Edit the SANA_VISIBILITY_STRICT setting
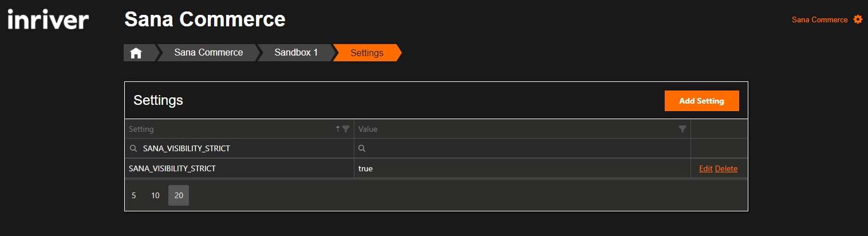 pyautogui.click(x=706, y=168)
